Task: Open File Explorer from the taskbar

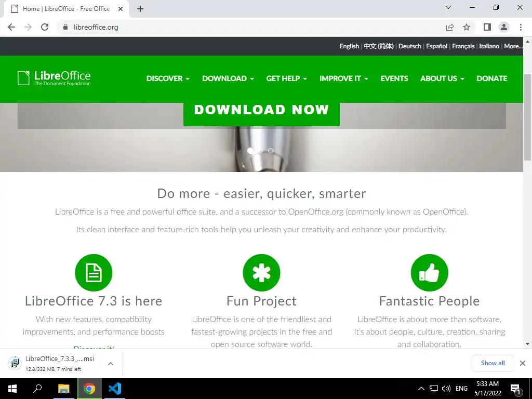Action: tap(63, 389)
